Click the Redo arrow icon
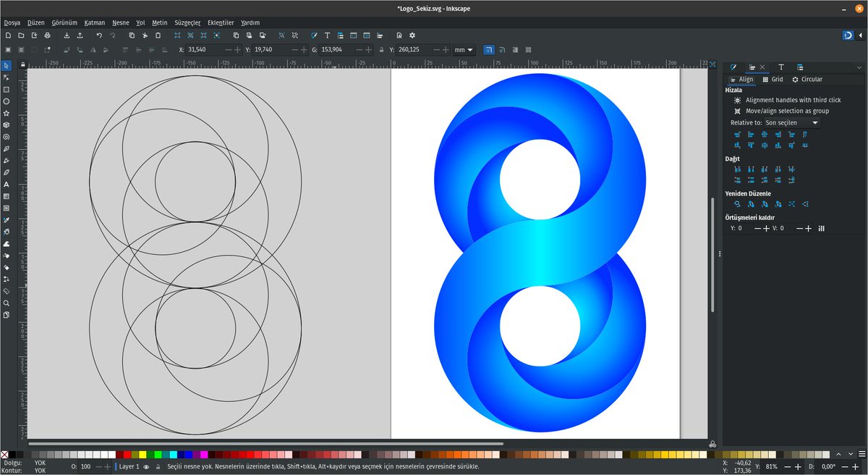This screenshot has height=475, width=868. [112, 35]
